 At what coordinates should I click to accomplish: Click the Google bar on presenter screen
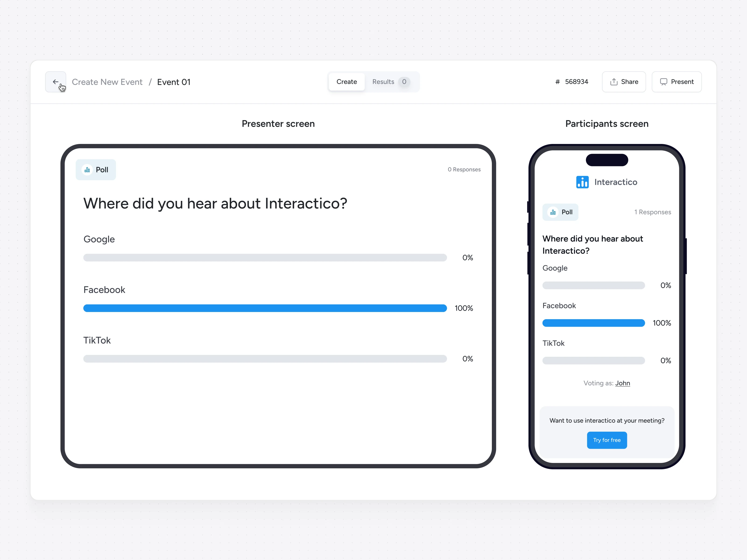tap(265, 258)
